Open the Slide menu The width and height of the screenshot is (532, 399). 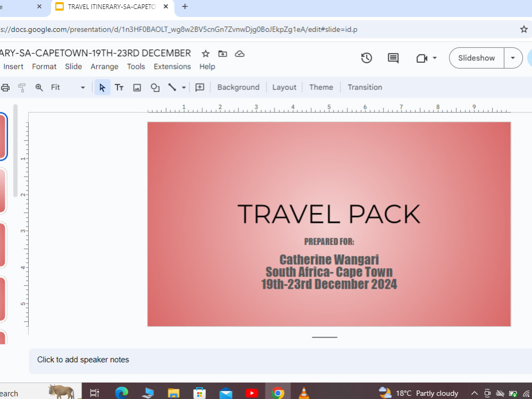click(x=73, y=66)
